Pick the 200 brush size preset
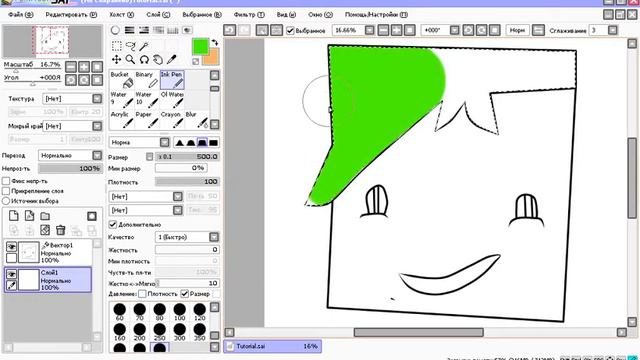This screenshot has height=360, width=640. tap(140, 332)
